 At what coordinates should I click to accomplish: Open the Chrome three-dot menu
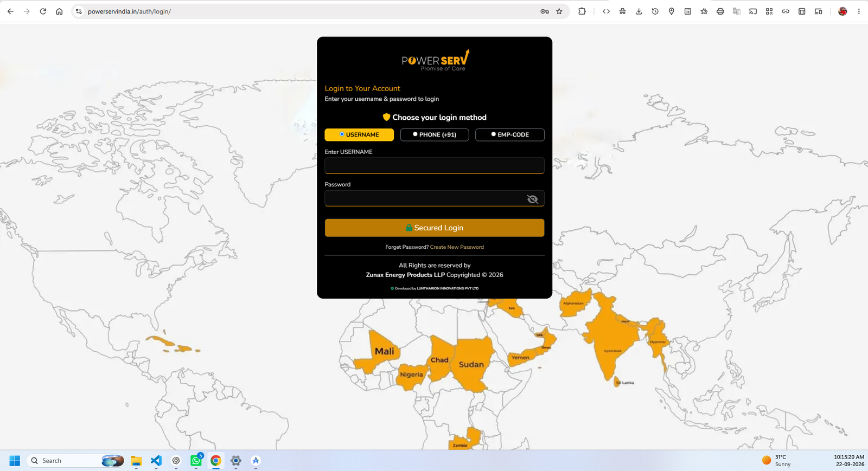859,11
